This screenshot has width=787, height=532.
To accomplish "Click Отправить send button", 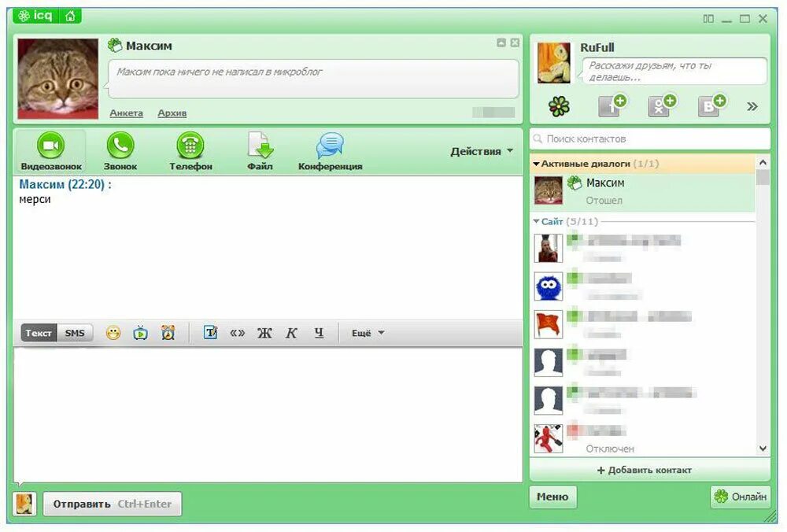I will pyautogui.click(x=113, y=504).
